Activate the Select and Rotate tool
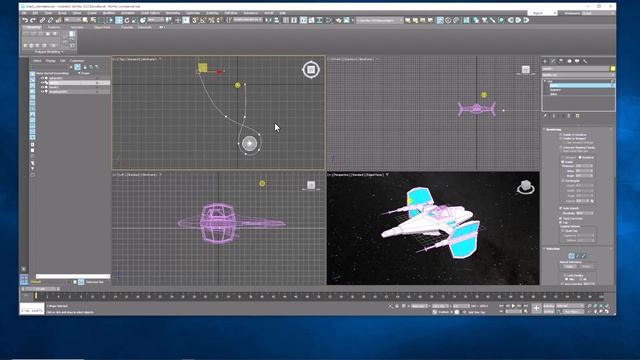The width and height of the screenshot is (640, 360). [x=127, y=20]
